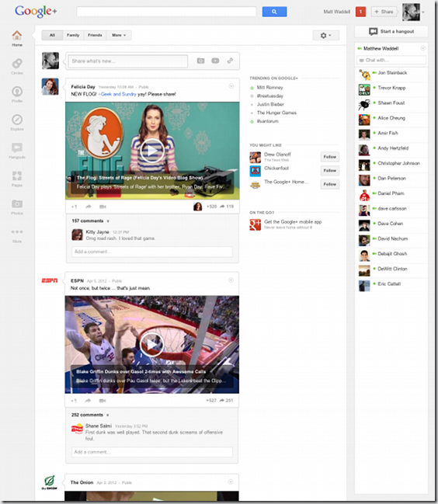Play the Blake Griffin dunk video
This screenshot has height=504, width=438.
click(x=151, y=345)
